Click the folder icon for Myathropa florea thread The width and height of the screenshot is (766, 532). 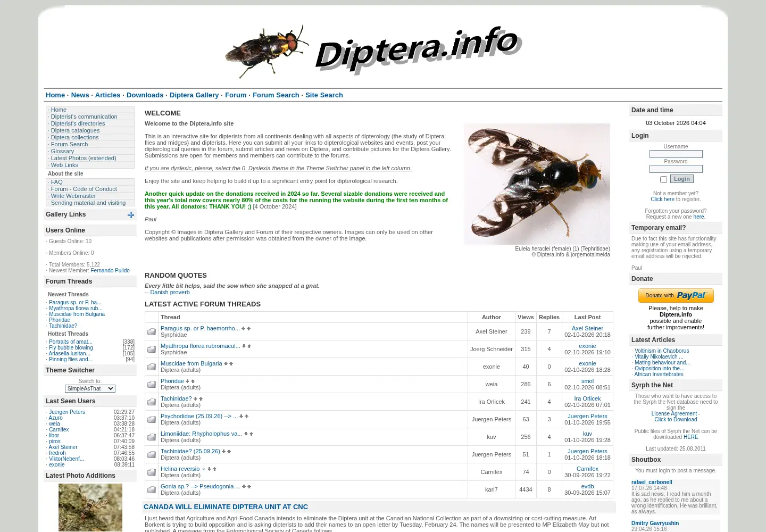point(152,349)
